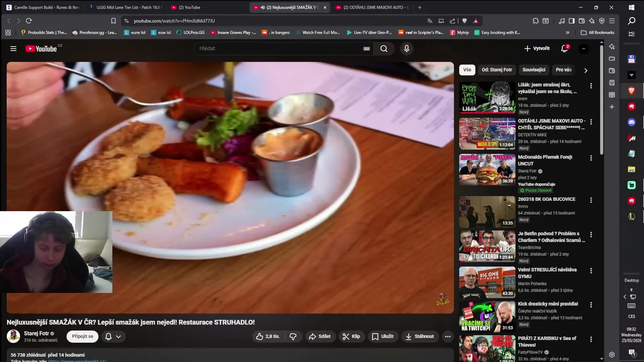644x362 pixels.
Task: Open options for Velmi STRESUJÍCÍ návštěva GYMU
Action: 591,270
